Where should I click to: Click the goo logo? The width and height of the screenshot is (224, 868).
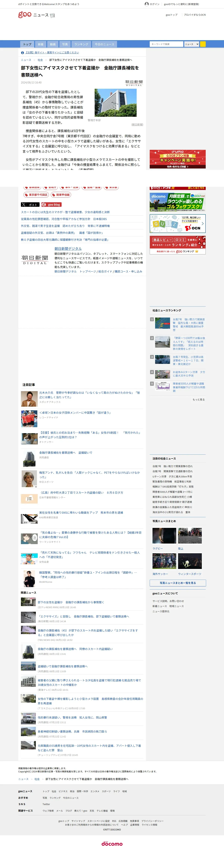pos(25,15)
